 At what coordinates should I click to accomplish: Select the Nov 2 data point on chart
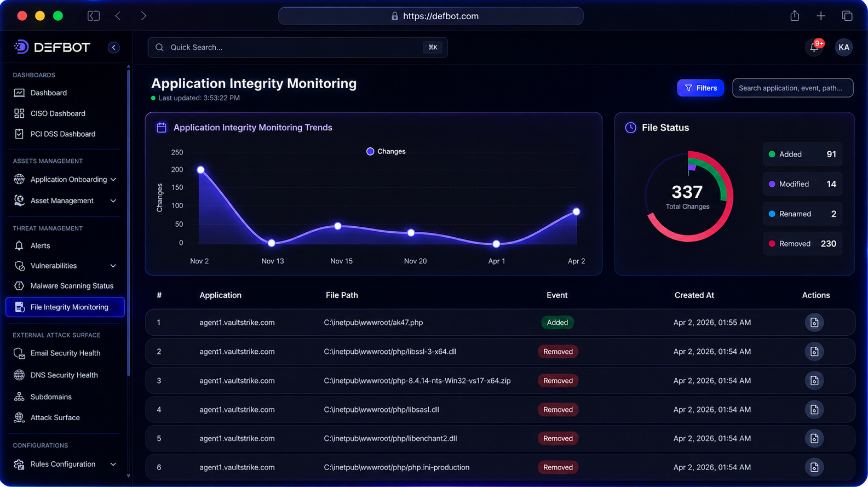tap(200, 170)
